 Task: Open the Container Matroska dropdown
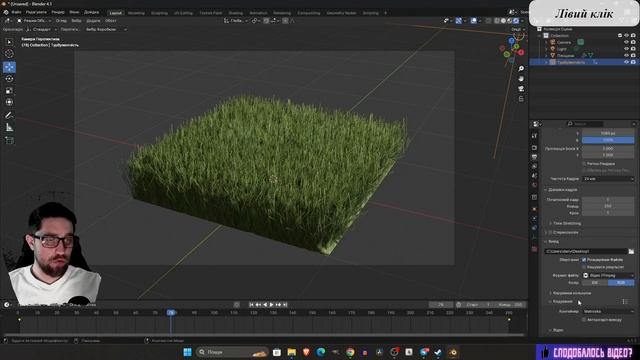pos(608,311)
